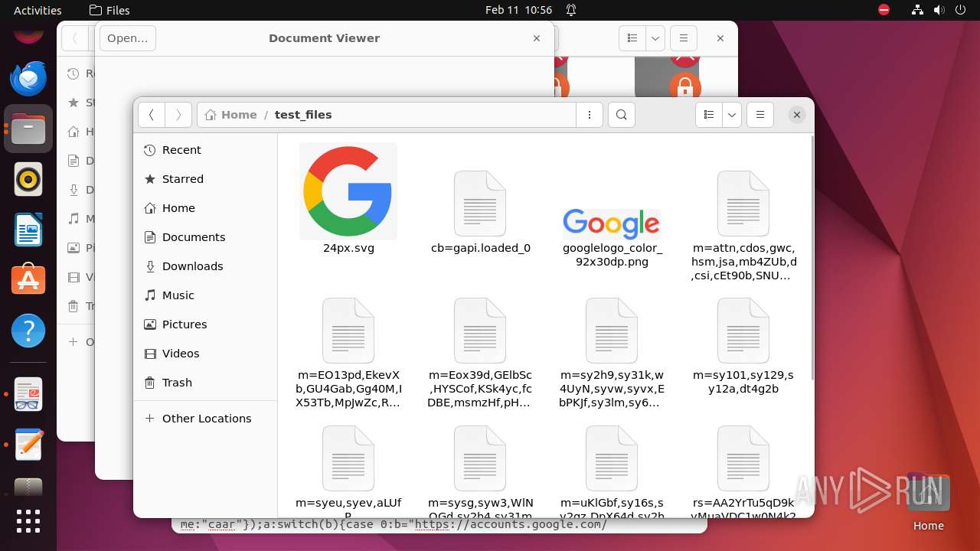Open the Home desktop folder icon
Viewport: 980px width, 551px height.
point(928,501)
